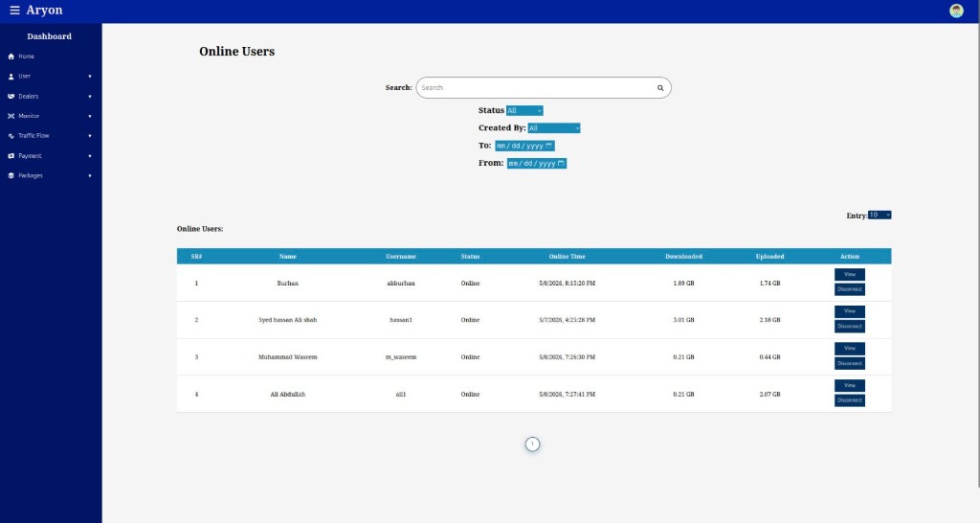The width and height of the screenshot is (980, 523).
Task: Open the Status filter dropdown
Action: coord(524,111)
